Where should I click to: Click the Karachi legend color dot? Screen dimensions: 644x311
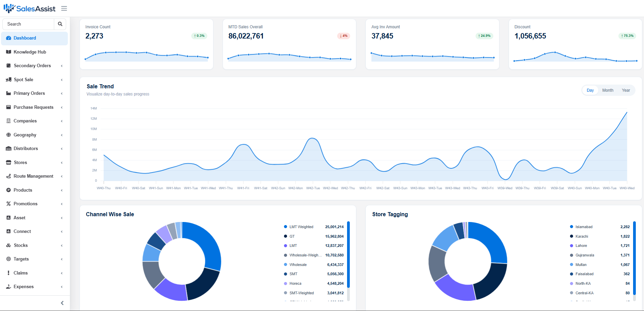tap(571, 236)
